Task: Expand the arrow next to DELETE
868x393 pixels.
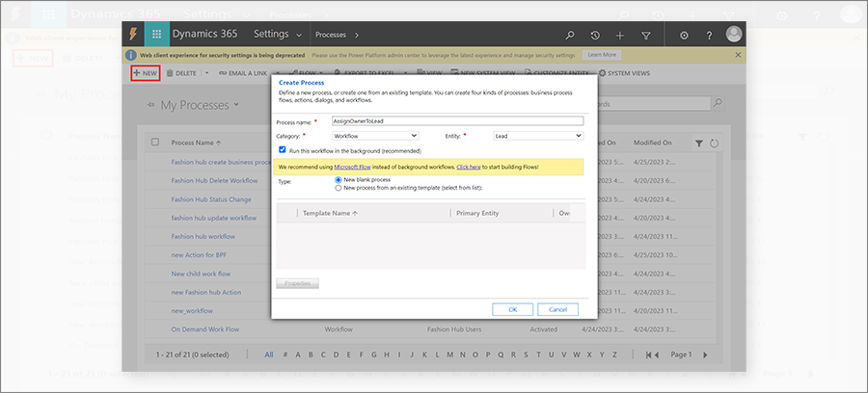Action: [x=206, y=73]
